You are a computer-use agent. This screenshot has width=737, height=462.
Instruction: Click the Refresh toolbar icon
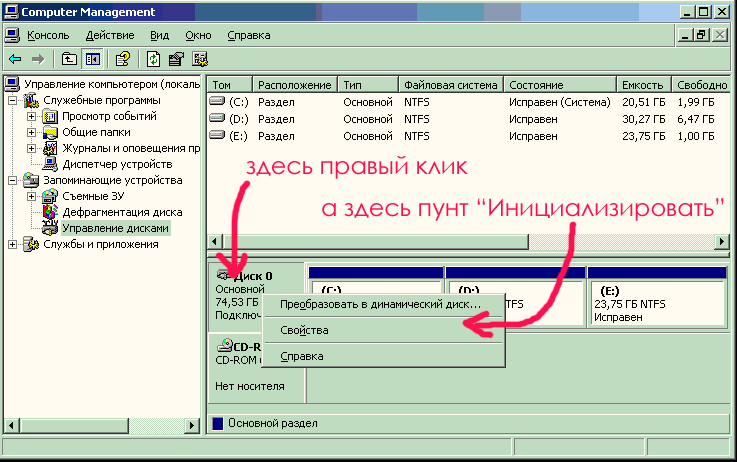(x=154, y=59)
